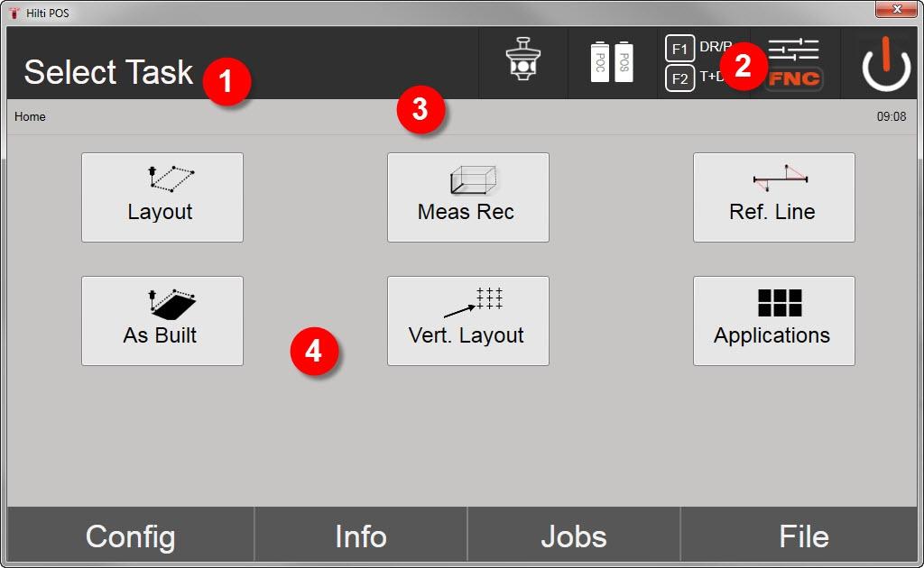Select the F1 DR/P function key
Viewport: 924px width, 568px height.
[698, 48]
